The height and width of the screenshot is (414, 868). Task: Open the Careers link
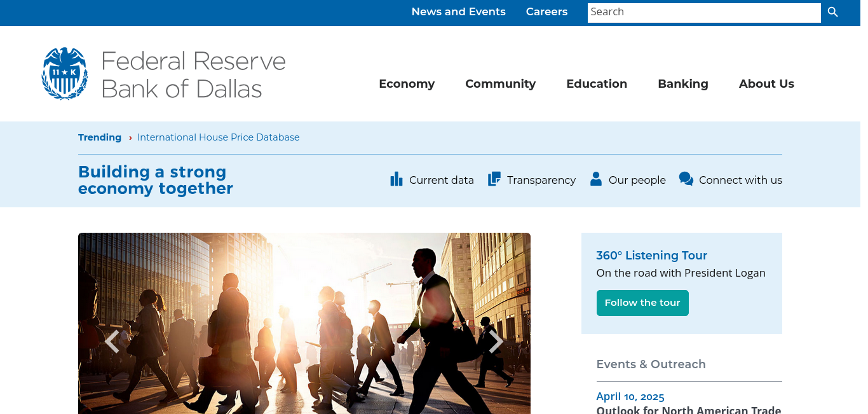click(x=546, y=12)
